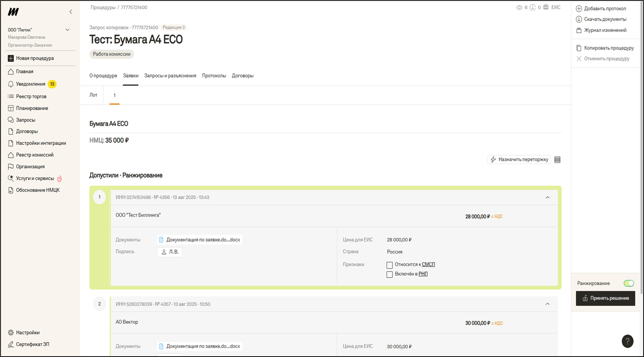The image size is (644, 357).
Task: Click the Добавить протокол plus icon
Action: [x=579, y=8]
